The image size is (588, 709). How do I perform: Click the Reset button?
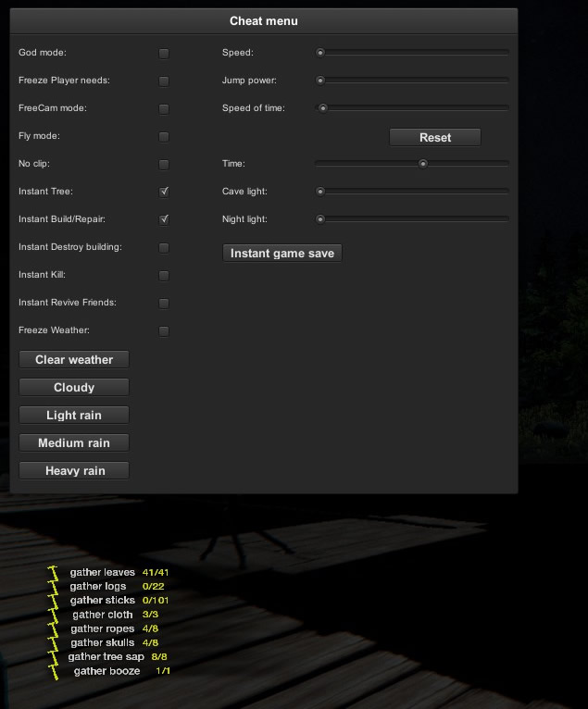pyautogui.click(x=435, y=138)
